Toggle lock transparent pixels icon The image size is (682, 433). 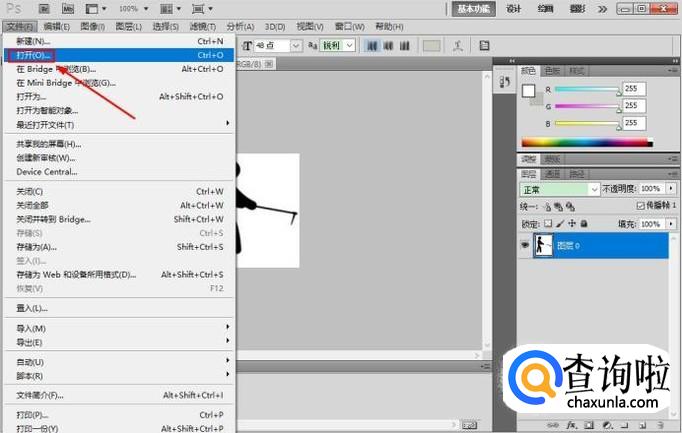point(548,223)
